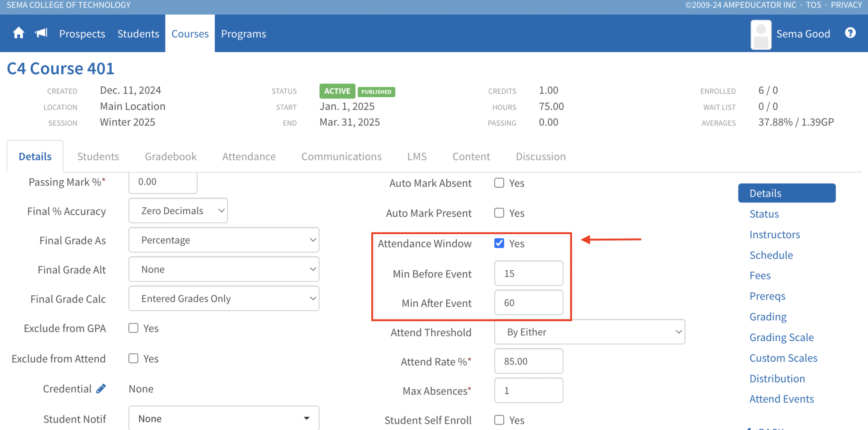Open the Student Notif dropdown
The height and width of the screenshot is (430, 868).
point(224,418)
